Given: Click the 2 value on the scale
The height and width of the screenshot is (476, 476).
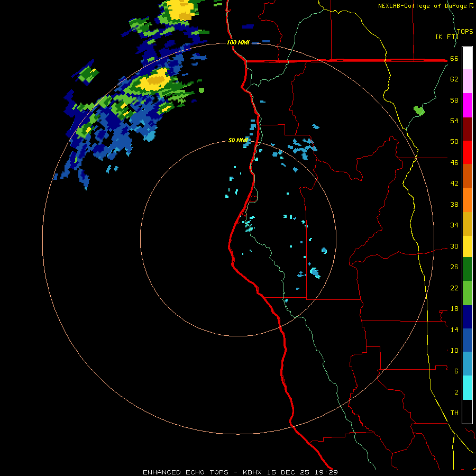Looking at the screenshot, I should [x=456, y=392].
